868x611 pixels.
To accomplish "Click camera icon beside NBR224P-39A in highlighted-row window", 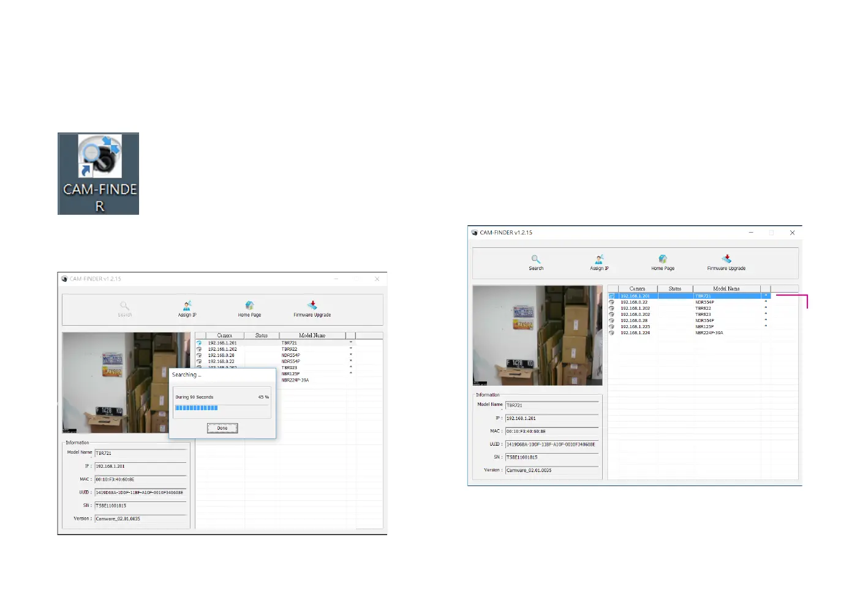I will [611, 333].
